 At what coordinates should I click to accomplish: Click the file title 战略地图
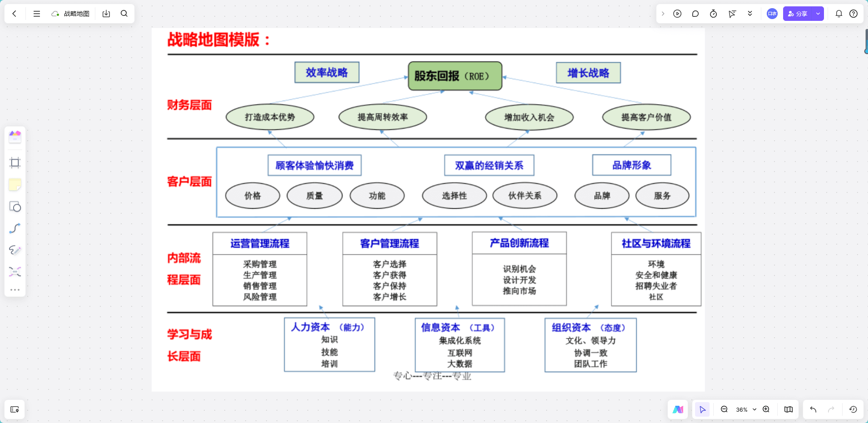(77, 14)
